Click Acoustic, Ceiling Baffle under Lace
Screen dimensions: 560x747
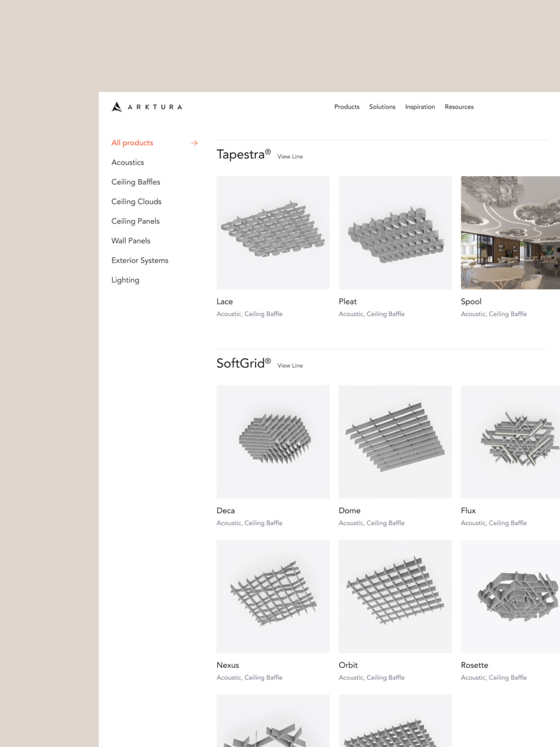click(250, 314)
